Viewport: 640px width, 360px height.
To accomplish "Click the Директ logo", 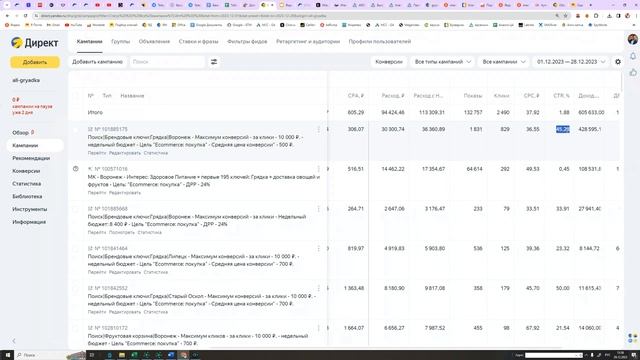I will [x=35, y=42].
